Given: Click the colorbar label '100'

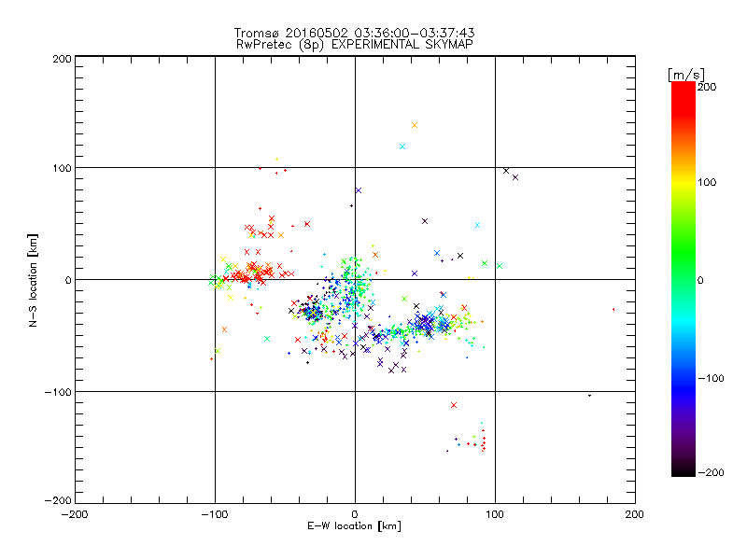Looking at the screenshot, I should point(707,182).
